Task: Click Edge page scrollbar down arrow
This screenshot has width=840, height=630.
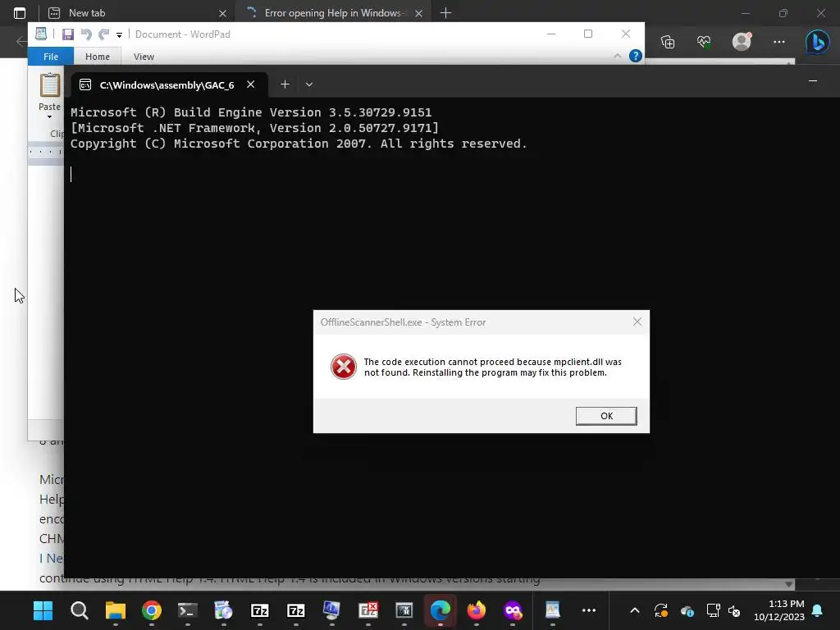Action: tap(788, 584)
